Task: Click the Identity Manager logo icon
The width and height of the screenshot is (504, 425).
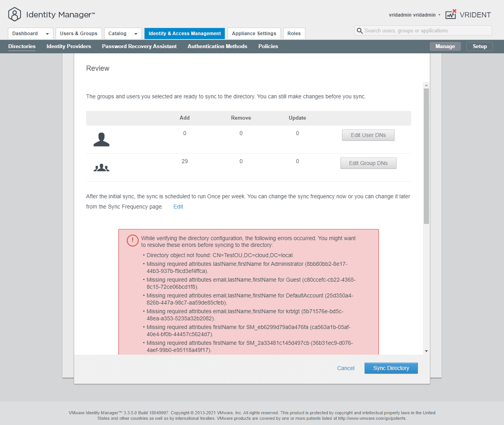Action: point(15,15)
